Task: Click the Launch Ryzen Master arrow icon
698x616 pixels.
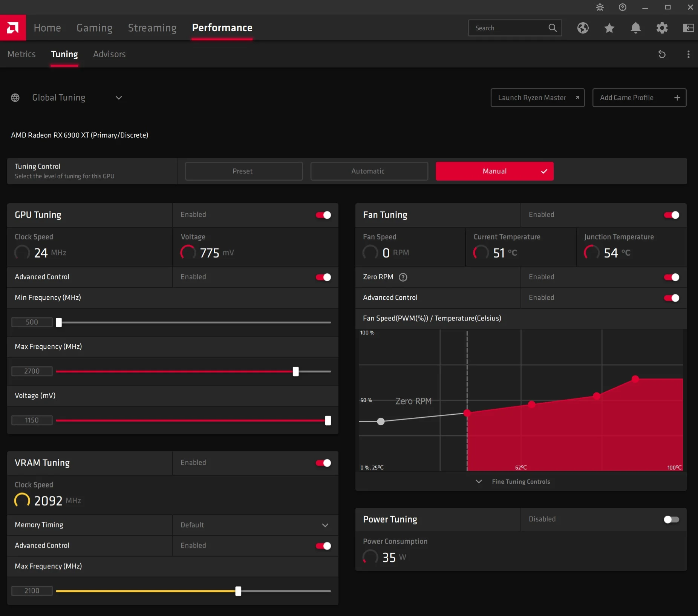Action: [577, 98]
